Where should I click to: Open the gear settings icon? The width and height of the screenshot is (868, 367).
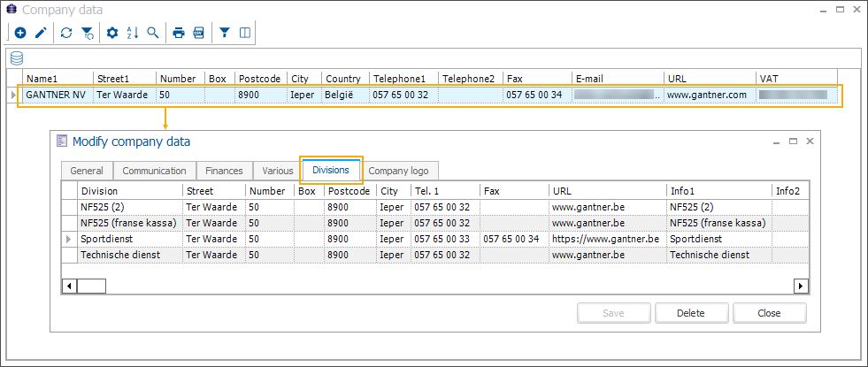point(112,34)
